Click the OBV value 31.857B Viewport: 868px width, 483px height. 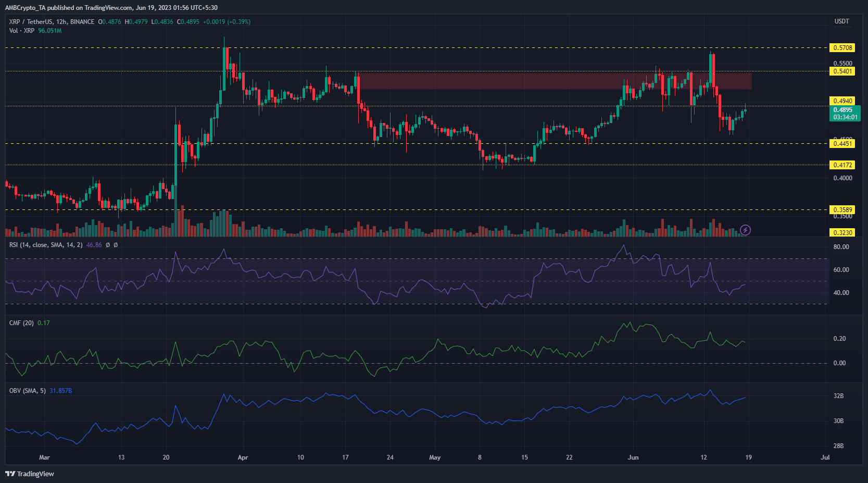[60, 391]
